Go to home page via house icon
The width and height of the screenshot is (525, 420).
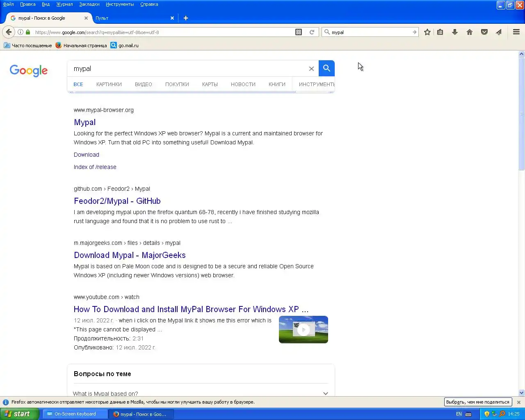(x=470, y=32)
